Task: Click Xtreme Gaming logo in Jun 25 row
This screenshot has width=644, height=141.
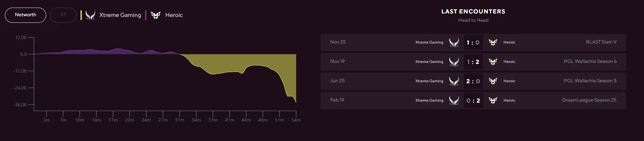Action: point(454,81)
